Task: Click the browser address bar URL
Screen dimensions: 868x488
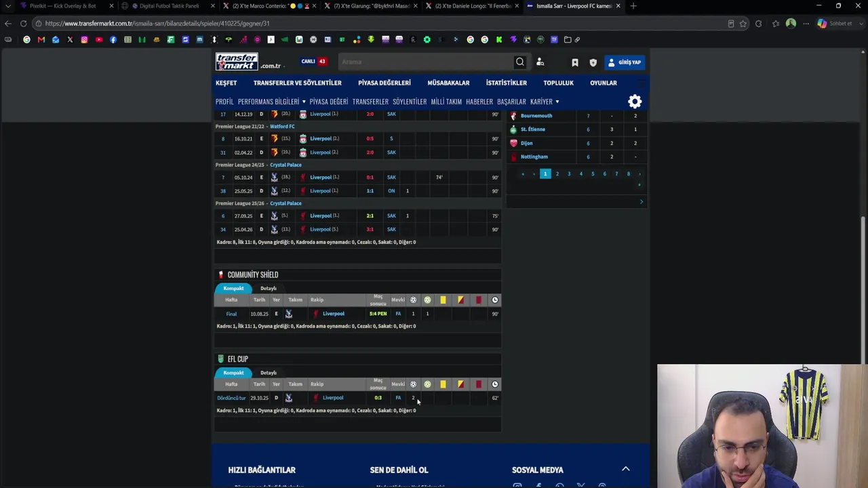Action: tap(157, 23)
